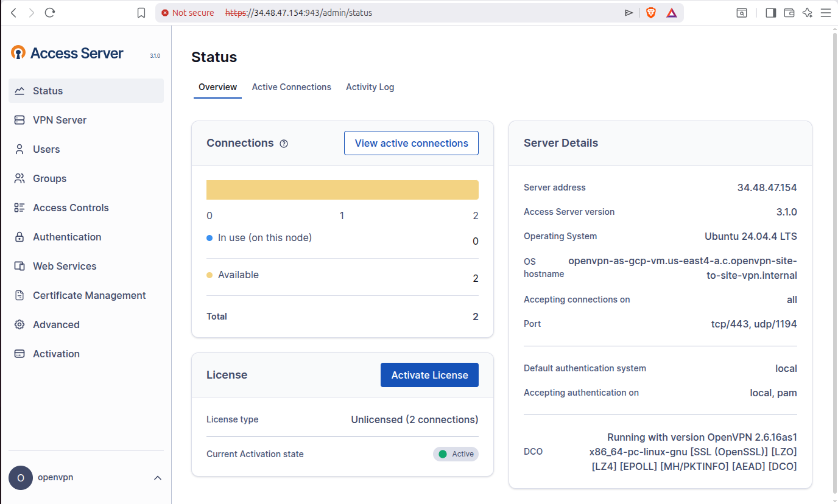
Task: Click the Unlicensed (2 connections) text
Action: 415,419
